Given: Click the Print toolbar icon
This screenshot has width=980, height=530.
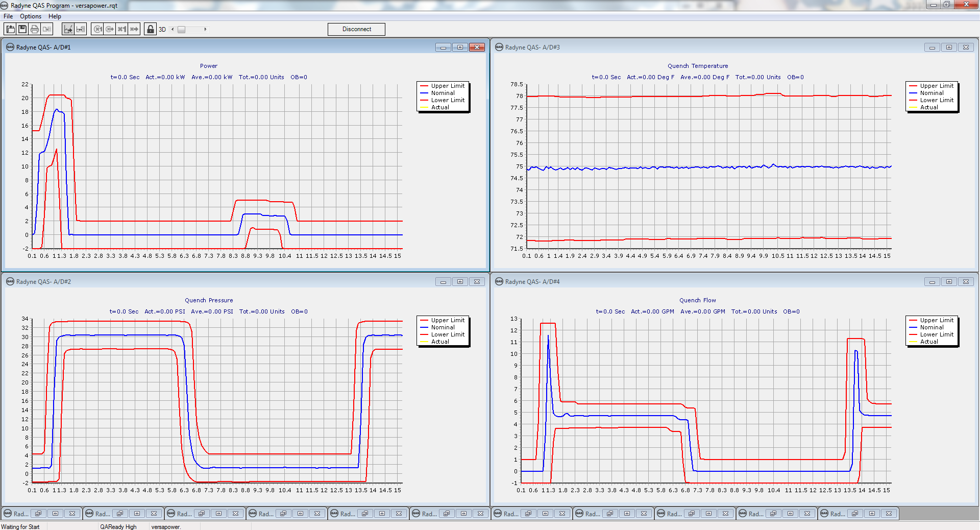Looking at the screenshot, I should click(35, 29).
